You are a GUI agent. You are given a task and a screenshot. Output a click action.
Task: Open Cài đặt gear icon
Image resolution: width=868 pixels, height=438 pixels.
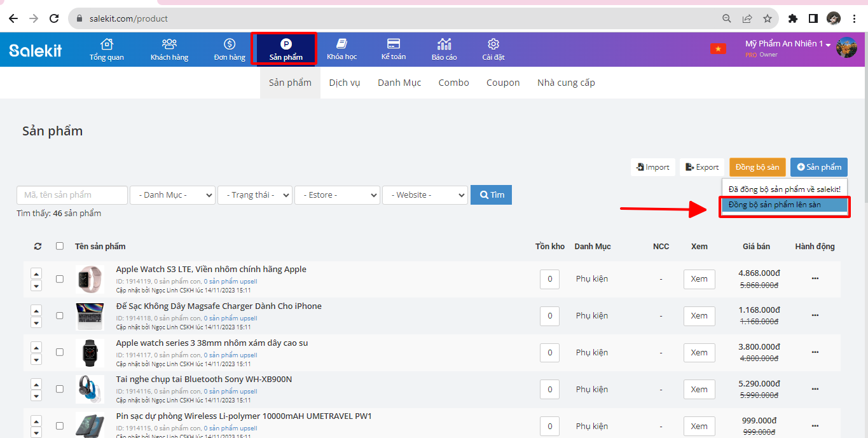tap(493, 44)
